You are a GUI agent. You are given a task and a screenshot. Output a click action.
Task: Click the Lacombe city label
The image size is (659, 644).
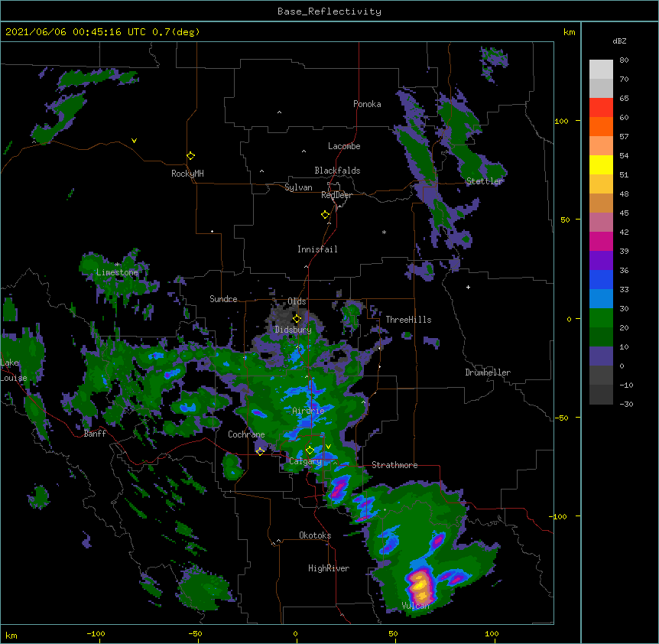point(344,146)
